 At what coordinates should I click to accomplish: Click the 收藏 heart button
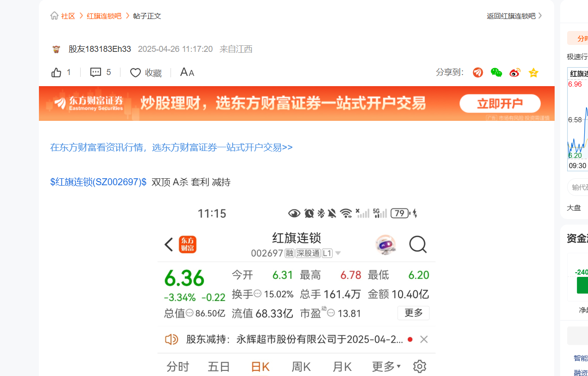point(146,73)
